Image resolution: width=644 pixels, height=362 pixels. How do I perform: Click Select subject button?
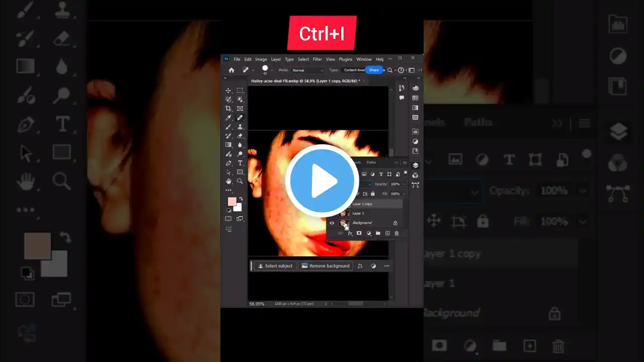275,266
